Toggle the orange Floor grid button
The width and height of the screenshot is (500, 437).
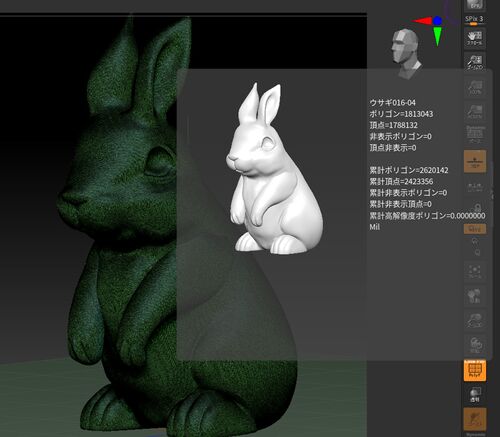(x=475, y=161)
